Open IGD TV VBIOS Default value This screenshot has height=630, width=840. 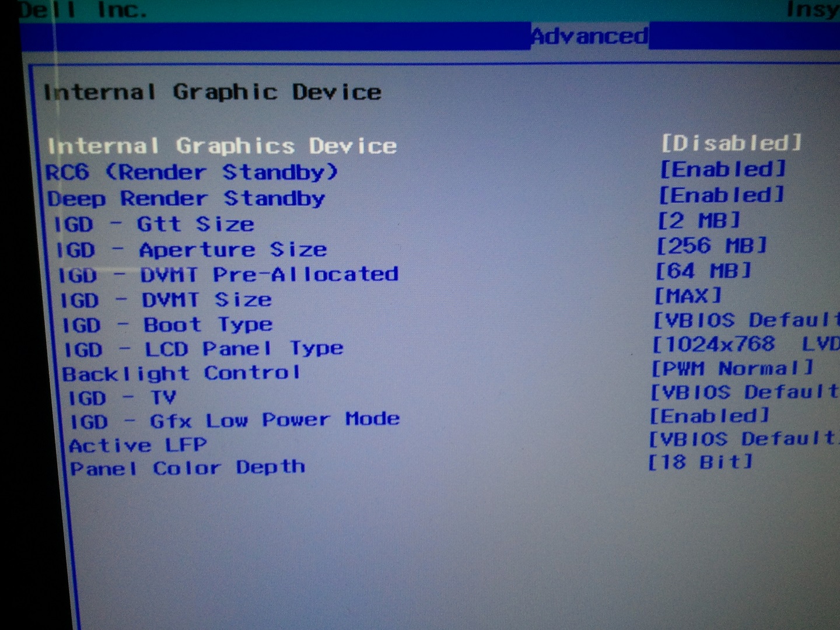pos(744,392)
